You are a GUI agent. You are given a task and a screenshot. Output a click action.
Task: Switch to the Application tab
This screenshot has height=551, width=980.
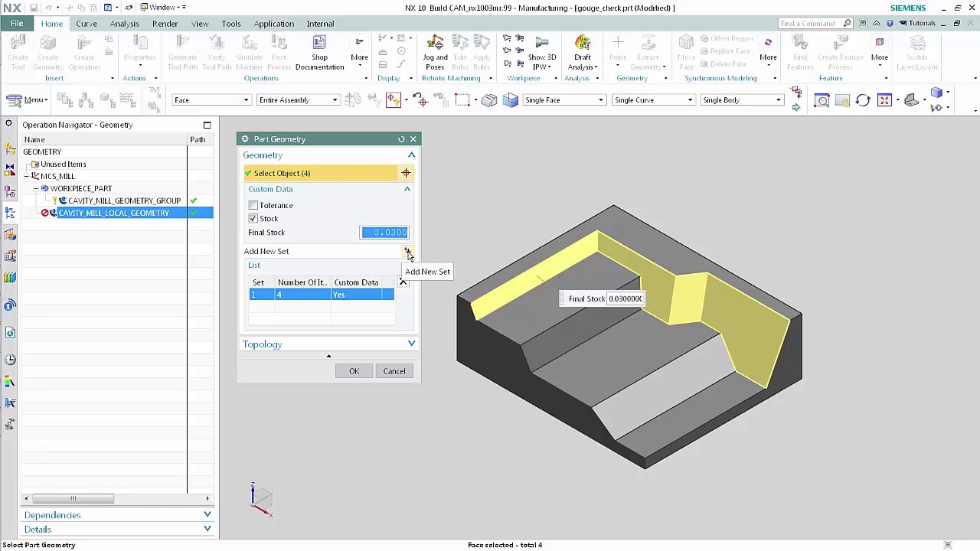coord(273,24)
